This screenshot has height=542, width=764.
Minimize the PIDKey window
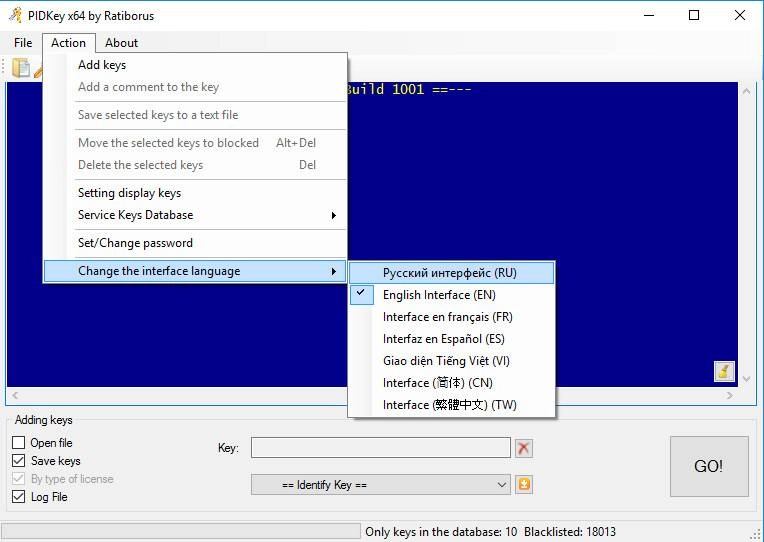click(649, 15)
